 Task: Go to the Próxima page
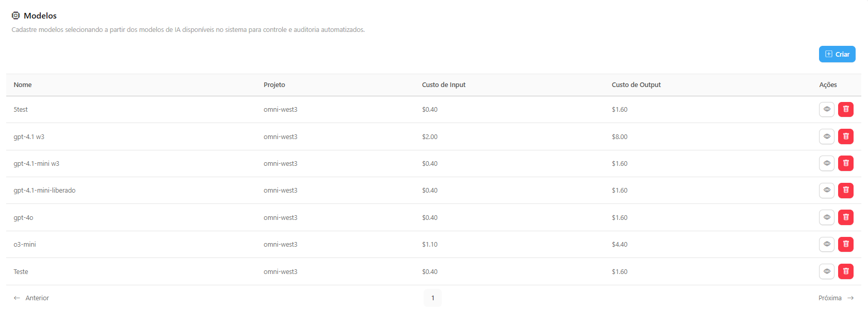pyautogui.click(x=836, y=298)
